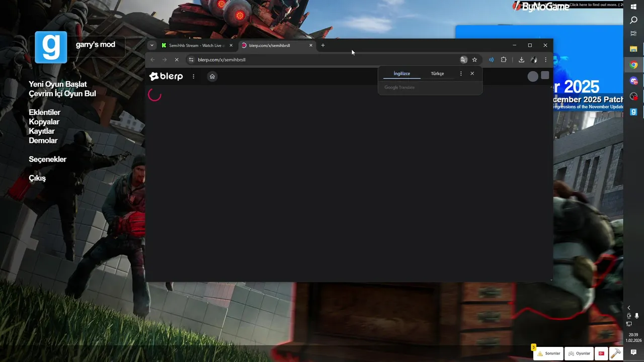Select Çevrim İçi Oyun Bul menu entry
Image resolution: width=644 pixels, height=362 pixels.
(62, 94)
